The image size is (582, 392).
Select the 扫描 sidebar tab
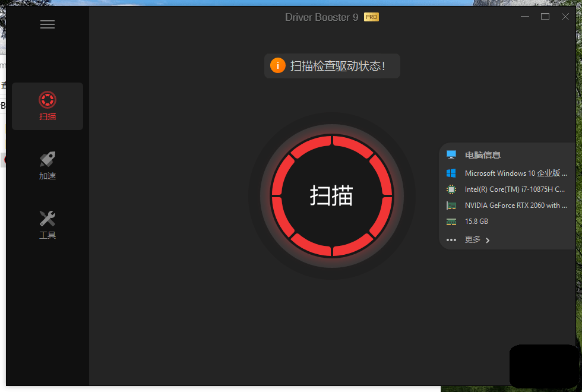click(48, 106)
